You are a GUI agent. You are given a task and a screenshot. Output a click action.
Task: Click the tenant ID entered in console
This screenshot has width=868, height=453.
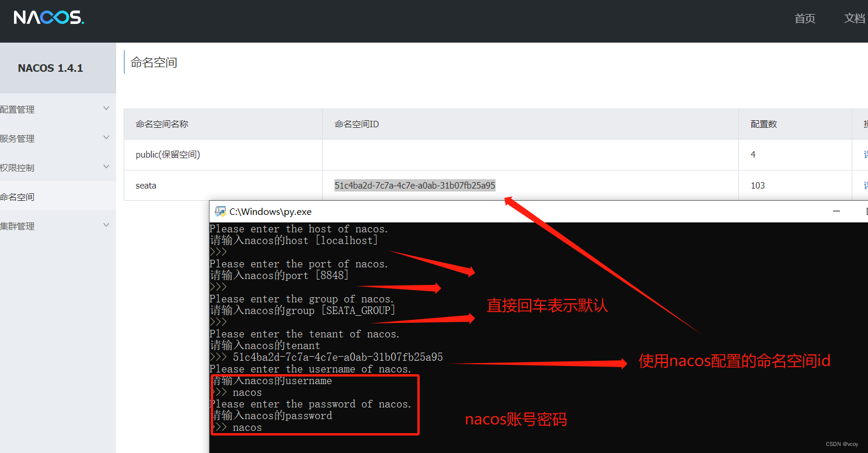pyautogui.click(x=337, y=357)
